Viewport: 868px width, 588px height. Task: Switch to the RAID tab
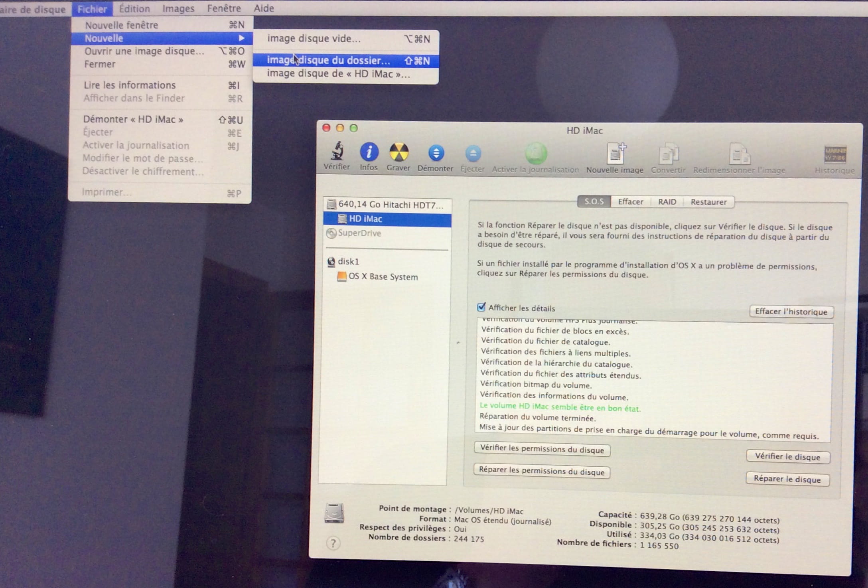pyautogui.click(x=667, y=202)
